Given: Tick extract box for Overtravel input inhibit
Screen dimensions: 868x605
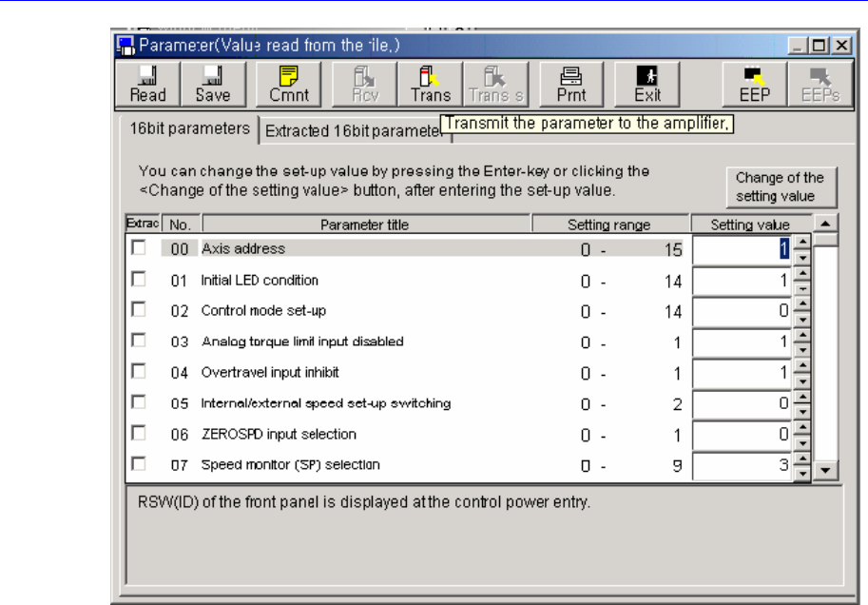Looking at the screenshot, I should tap(139, 371).
